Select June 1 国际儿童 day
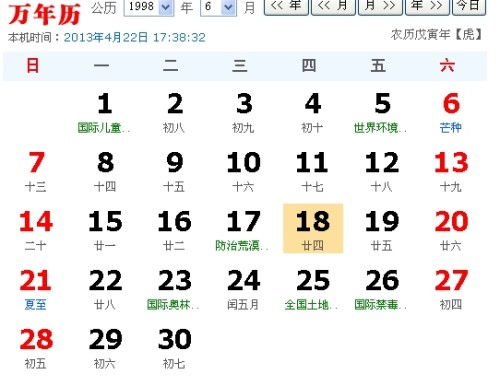 (105, 113)
